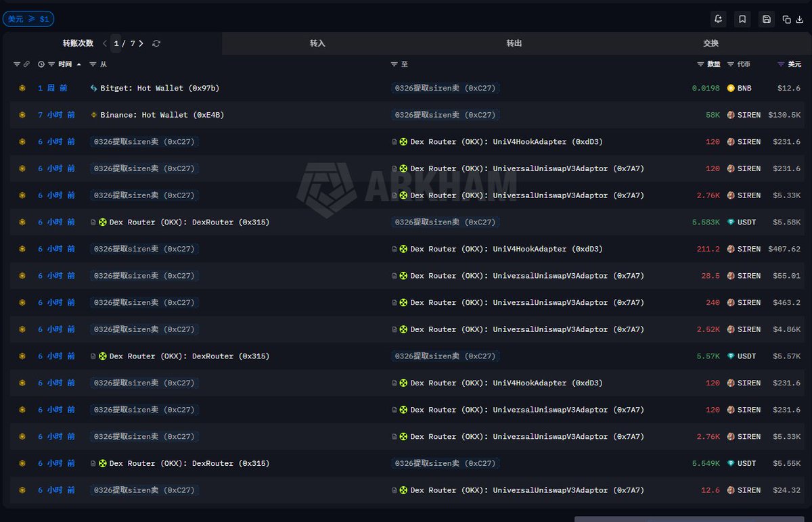The image size is (812, 522).
Task: Click the SIREN token icon in the $24.32 row
Action: pos(731,490)
